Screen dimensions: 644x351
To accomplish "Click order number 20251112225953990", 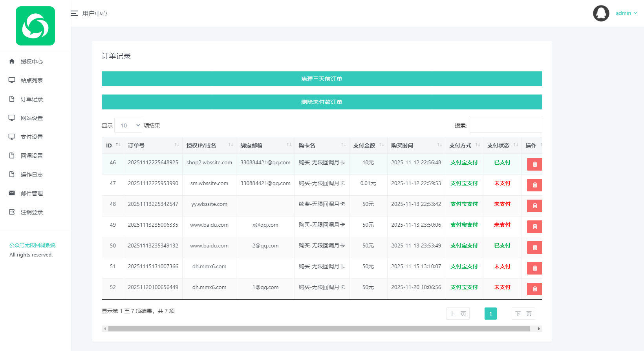I will 153,183.
